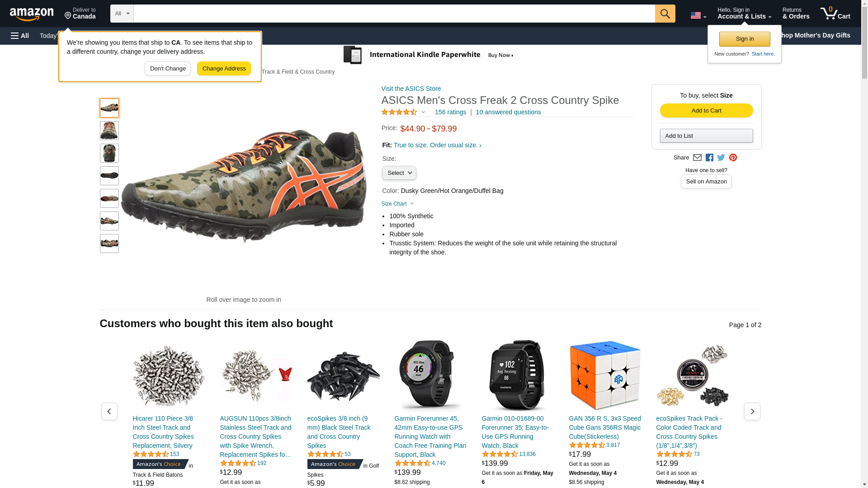Open Returns & Orders page
The width and height of the screenshot is (868, 488).
tap(796, 14)
